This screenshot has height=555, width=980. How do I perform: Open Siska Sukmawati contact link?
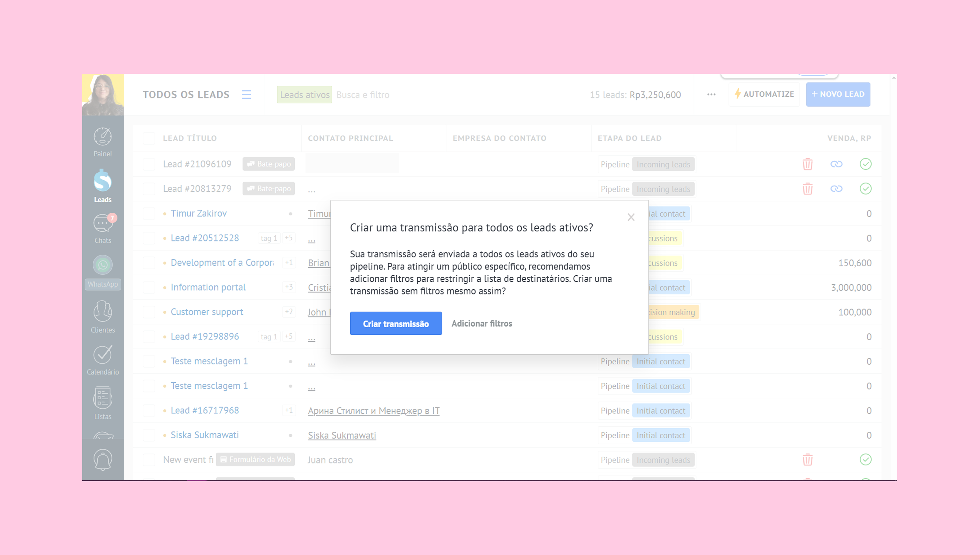(x=342, y=435)
